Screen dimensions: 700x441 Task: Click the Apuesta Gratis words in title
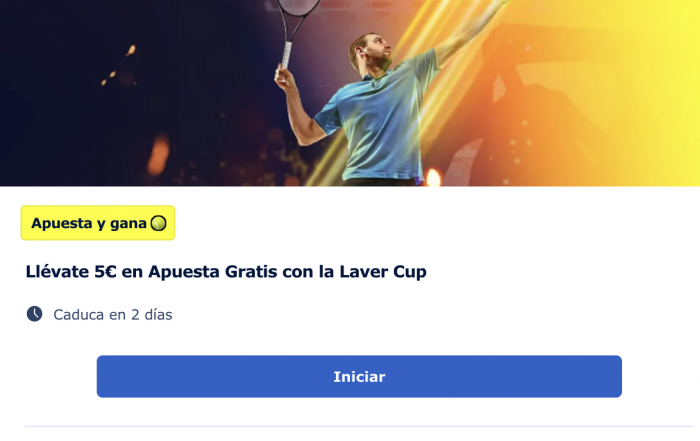212,271
